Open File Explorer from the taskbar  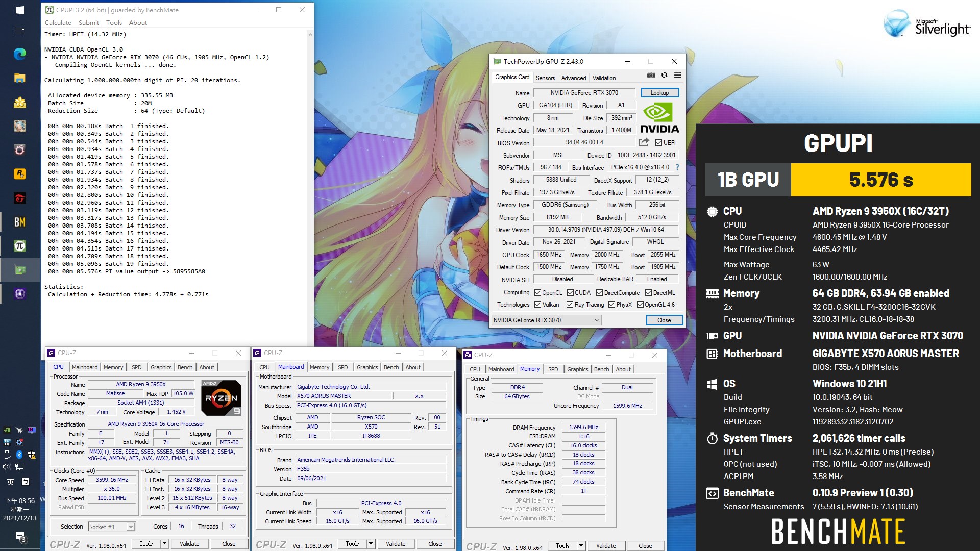[x=20, y=78]
